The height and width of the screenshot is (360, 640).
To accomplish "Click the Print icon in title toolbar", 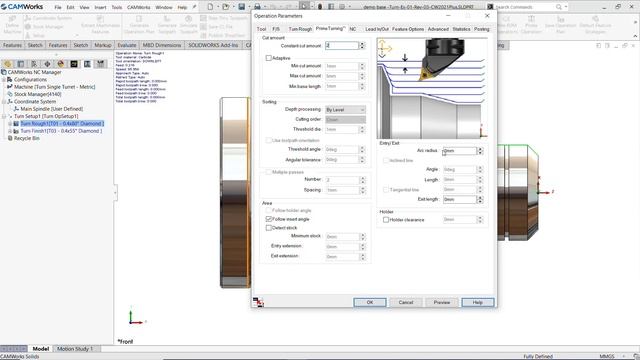I will tap(258, 7).
